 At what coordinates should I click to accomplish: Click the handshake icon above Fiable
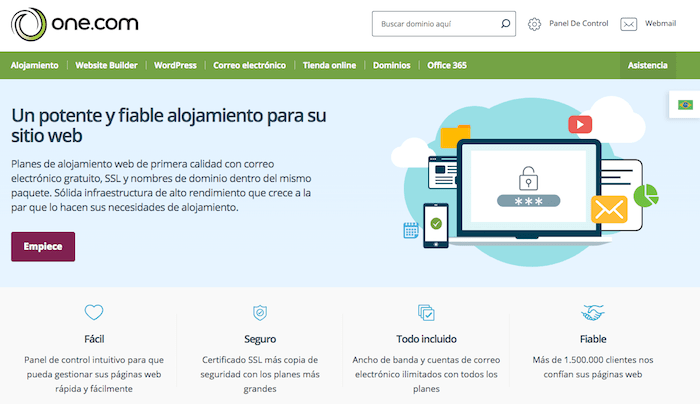pyautogui.click(x=593, y=312)
